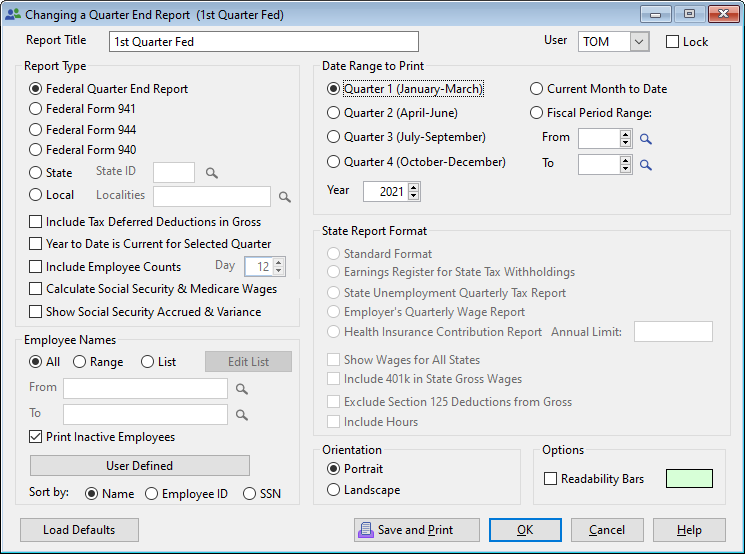
Task: Open lookup for Fiscal Period From field
Action: tap(646, 139)
